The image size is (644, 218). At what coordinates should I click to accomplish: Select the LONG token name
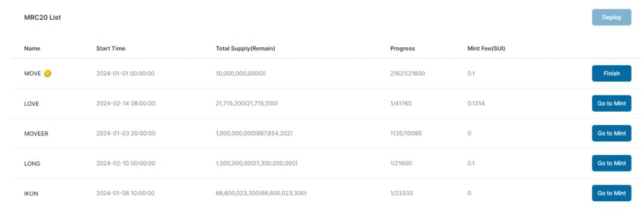point(32,164)
